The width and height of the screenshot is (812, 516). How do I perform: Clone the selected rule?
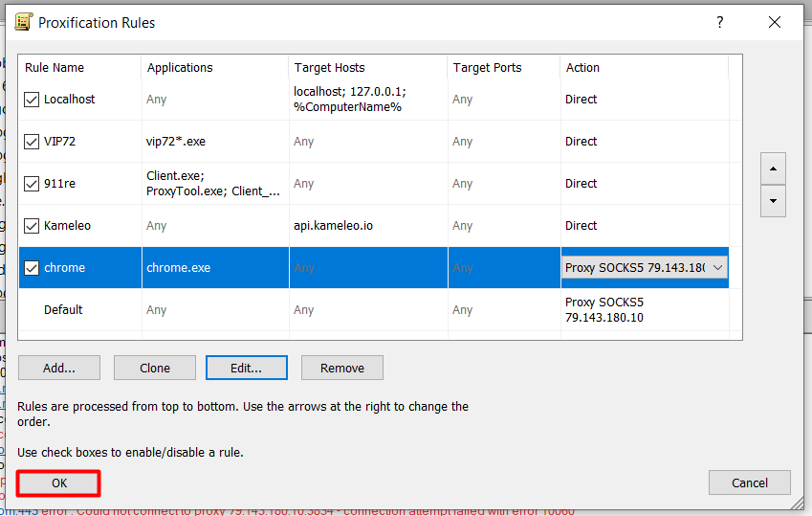155,368
